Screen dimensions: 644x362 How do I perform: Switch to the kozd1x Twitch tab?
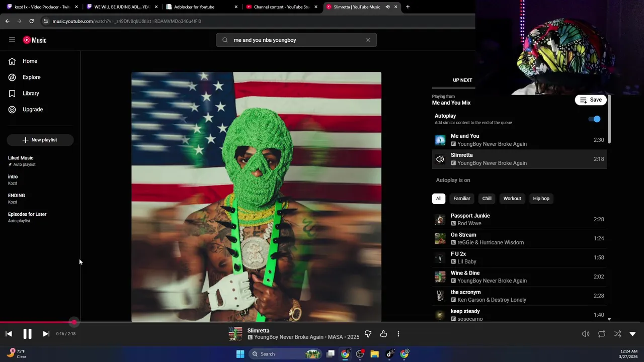coord(42,7)
